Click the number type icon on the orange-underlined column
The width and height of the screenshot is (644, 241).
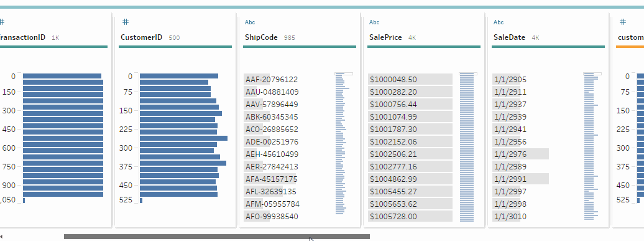[623, 22]
